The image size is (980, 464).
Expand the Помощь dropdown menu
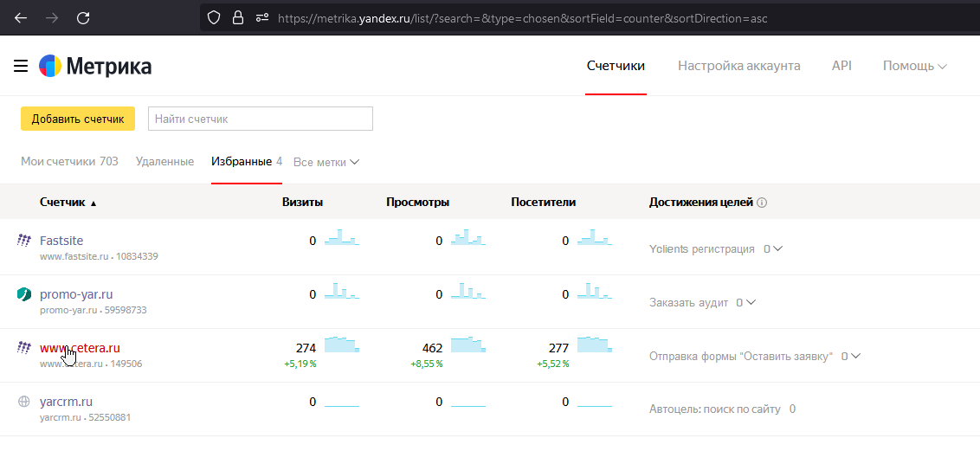[x=914, y=66]
